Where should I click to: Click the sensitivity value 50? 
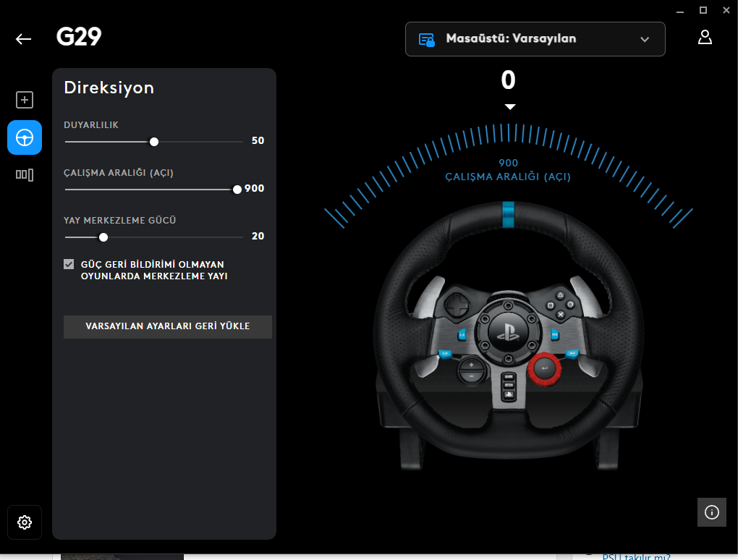click(258, 140)
